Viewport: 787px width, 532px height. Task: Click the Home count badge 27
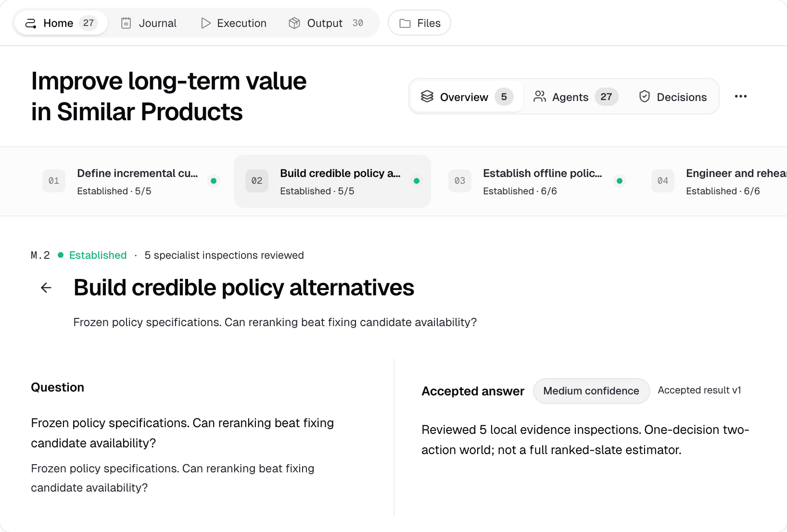tap(89, 23)
